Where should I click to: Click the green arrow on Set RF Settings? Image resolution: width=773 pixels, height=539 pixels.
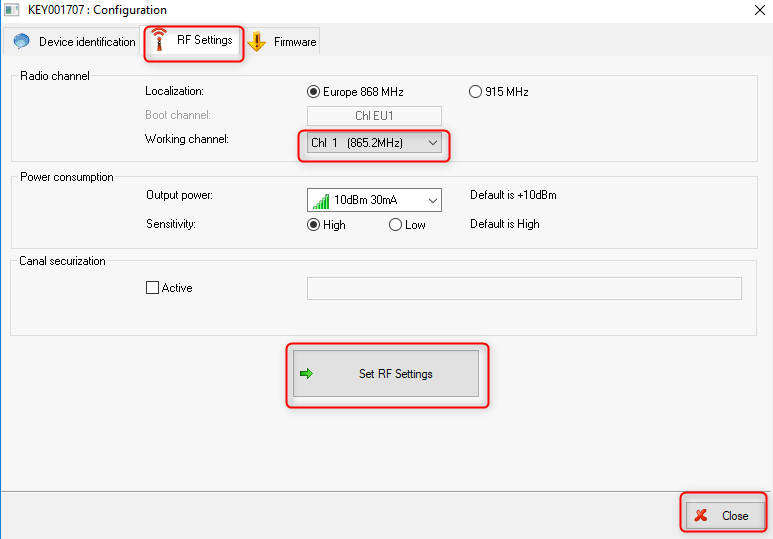click(x=306, y=373)
